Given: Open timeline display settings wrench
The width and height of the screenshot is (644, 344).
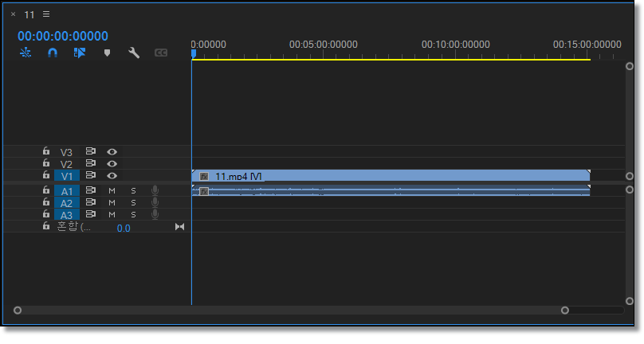Looking at the screenshot, I should pos(134,53).
